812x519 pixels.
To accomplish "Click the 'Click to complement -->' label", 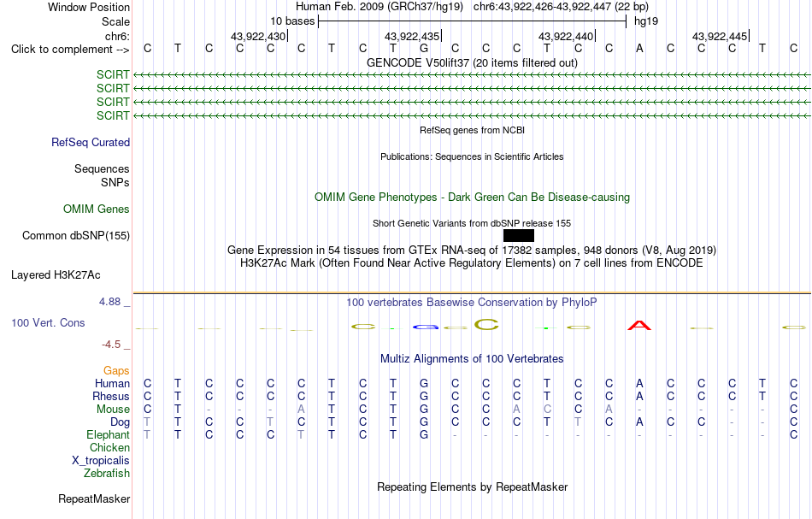I will pos(70,50).
